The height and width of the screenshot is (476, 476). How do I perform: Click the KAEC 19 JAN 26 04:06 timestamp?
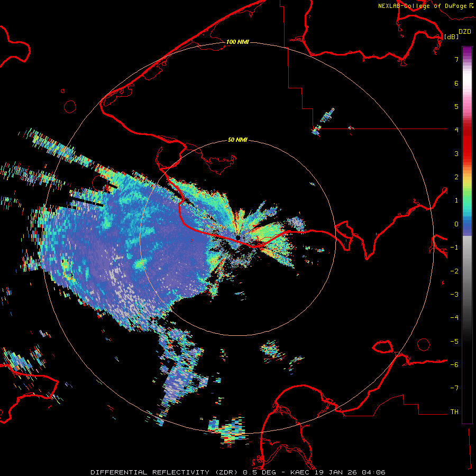(338, 472)
